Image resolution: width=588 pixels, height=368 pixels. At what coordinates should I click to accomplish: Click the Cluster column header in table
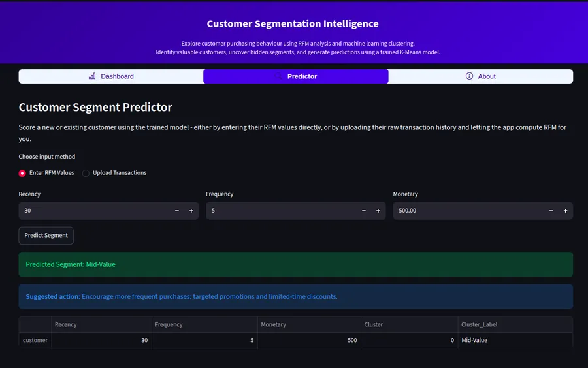(x=409, y=324)
